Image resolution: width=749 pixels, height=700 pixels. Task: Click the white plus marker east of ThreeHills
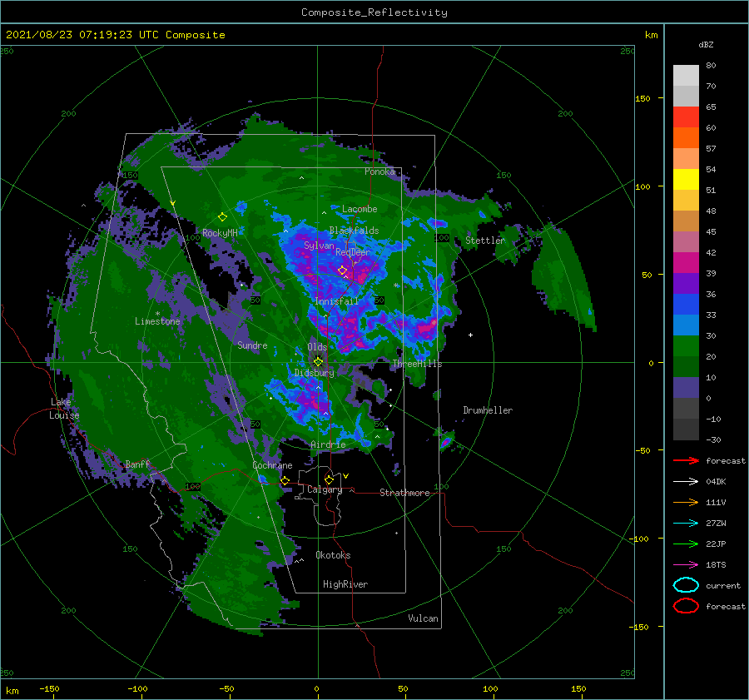(x=470, y=335)
